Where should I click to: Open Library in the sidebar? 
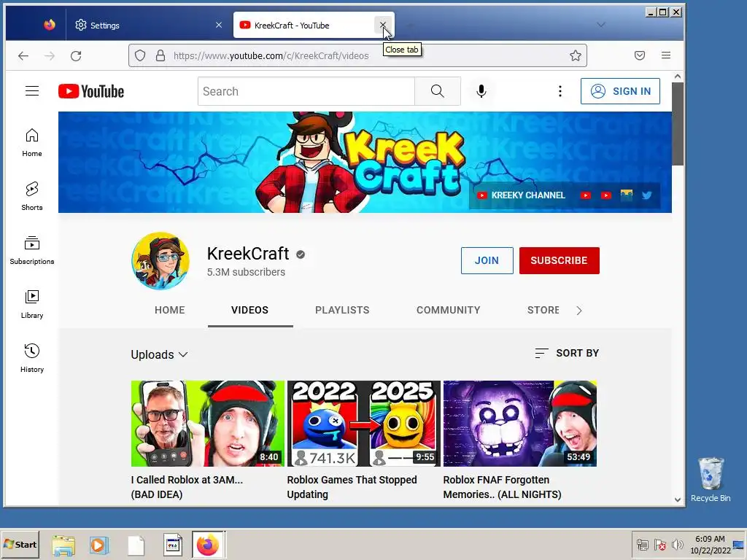point(32,304)
